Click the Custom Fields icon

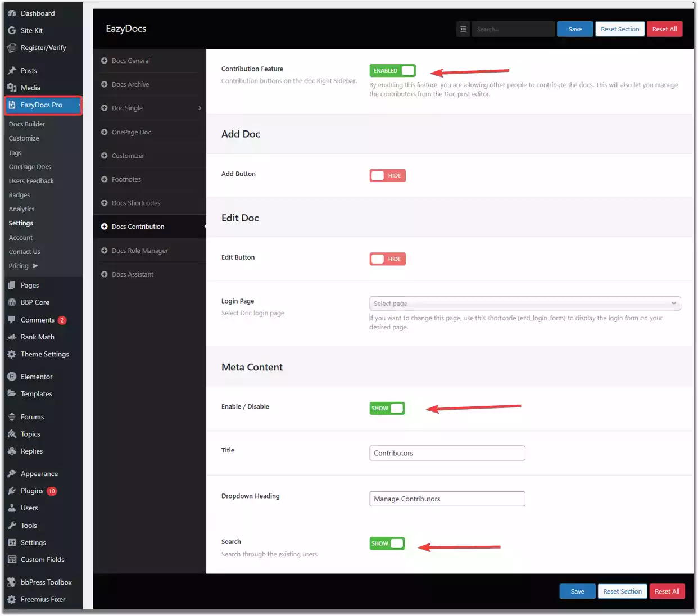tap(12, 560)
